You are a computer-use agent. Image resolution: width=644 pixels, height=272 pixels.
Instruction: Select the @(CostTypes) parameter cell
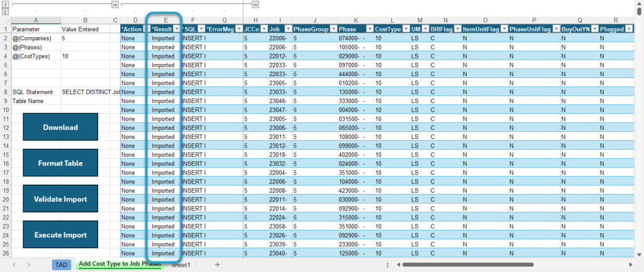point(36,56)
